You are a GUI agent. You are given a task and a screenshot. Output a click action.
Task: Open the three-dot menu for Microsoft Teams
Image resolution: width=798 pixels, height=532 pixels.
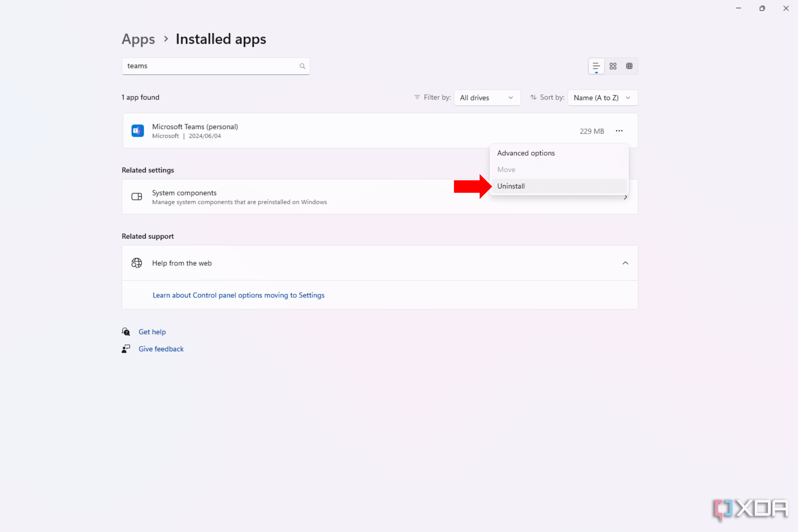tap(619, 131)
